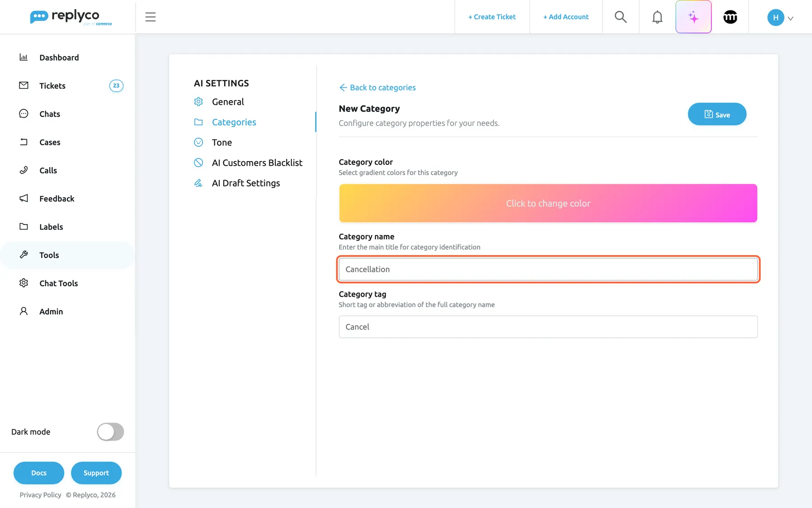
Task: Click the Labels folder icon
Action: [x=23, y=227]
